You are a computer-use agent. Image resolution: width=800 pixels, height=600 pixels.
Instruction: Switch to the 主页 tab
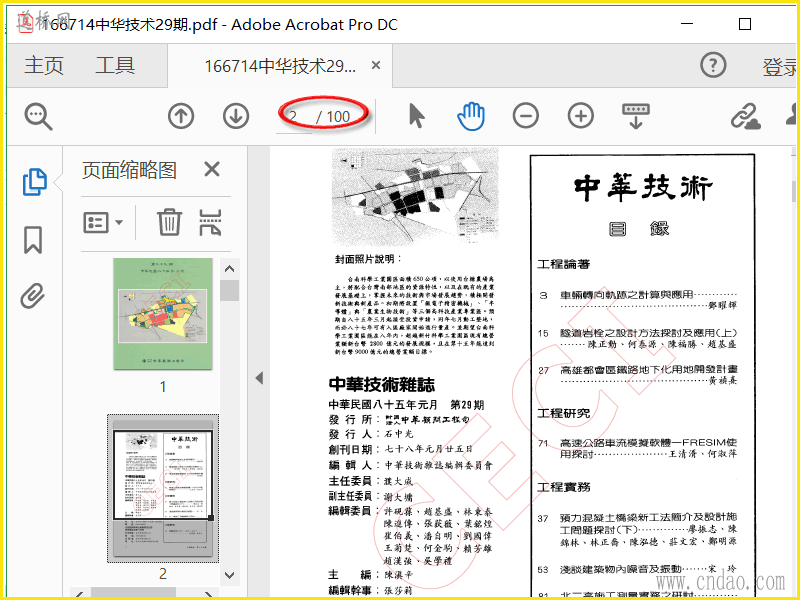click(44, 65)
